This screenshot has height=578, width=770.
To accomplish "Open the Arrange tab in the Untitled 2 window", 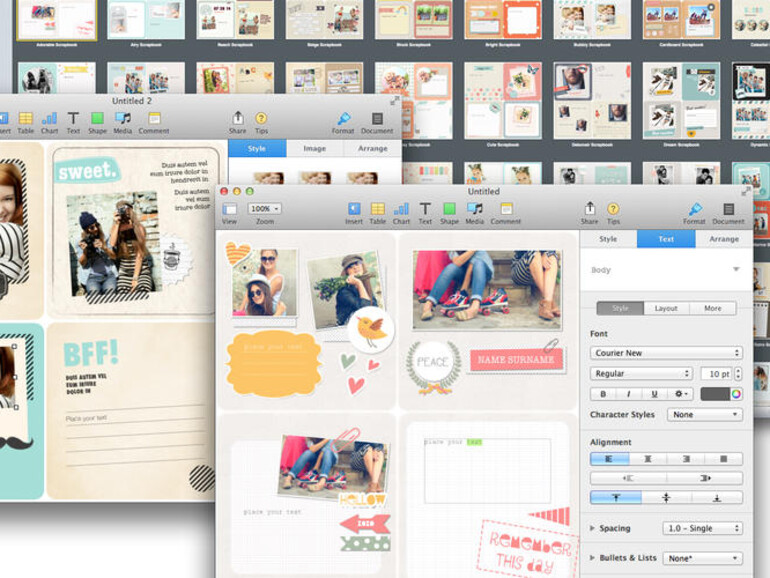I will coord(373,148).
